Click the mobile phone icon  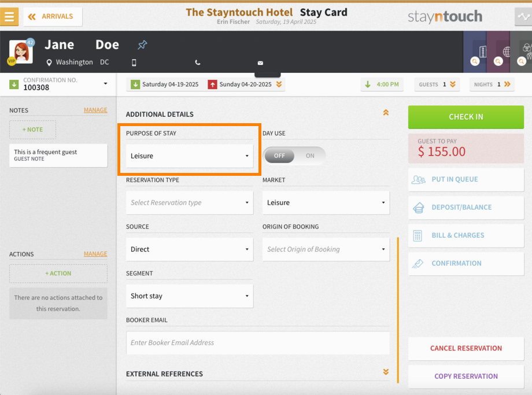(134, 62)
